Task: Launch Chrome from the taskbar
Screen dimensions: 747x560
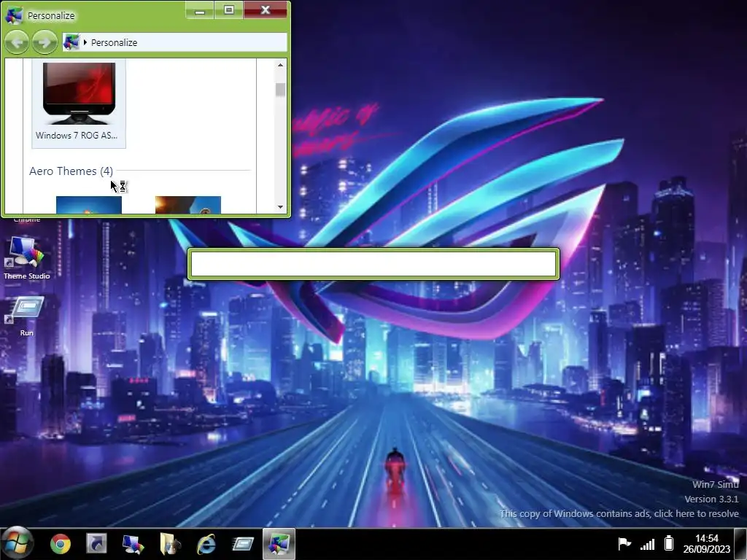Action: coord(61,544)
